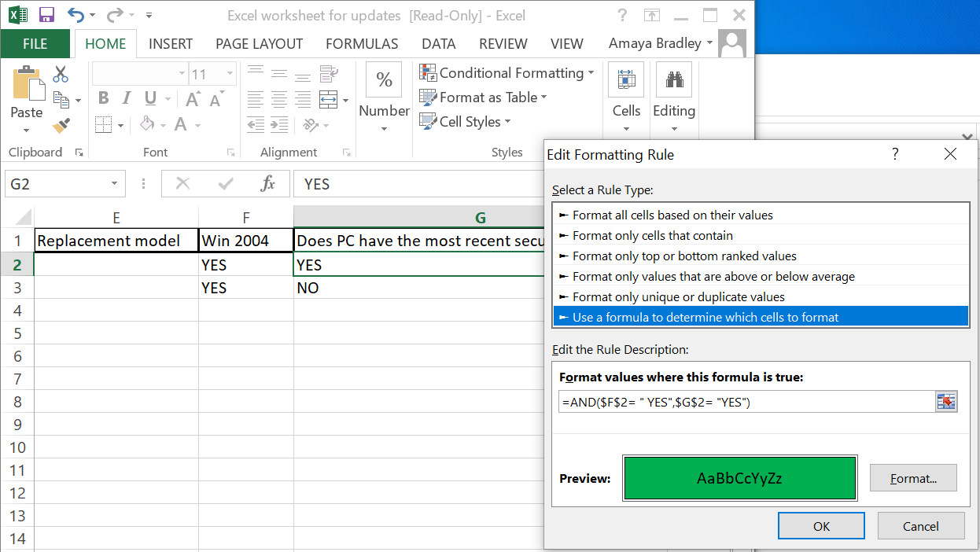
Task: Click the green AaBbCcYyZz preview swatch
Action: click(x=739, y=478)
